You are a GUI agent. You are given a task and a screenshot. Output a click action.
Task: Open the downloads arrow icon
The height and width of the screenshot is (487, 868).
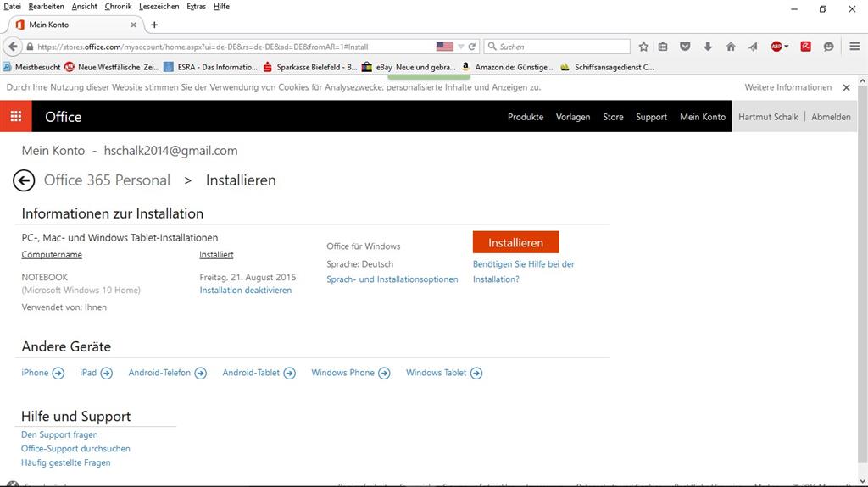click(708, 47)
